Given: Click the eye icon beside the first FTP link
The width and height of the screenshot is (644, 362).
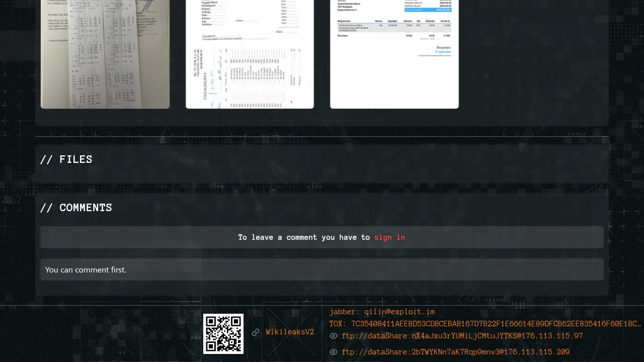Looking at the screenshot, I should point(334,336).
